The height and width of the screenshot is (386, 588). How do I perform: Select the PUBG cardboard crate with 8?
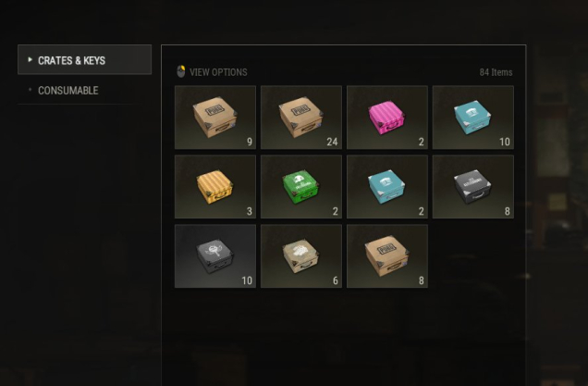click(x=387, y=256)
